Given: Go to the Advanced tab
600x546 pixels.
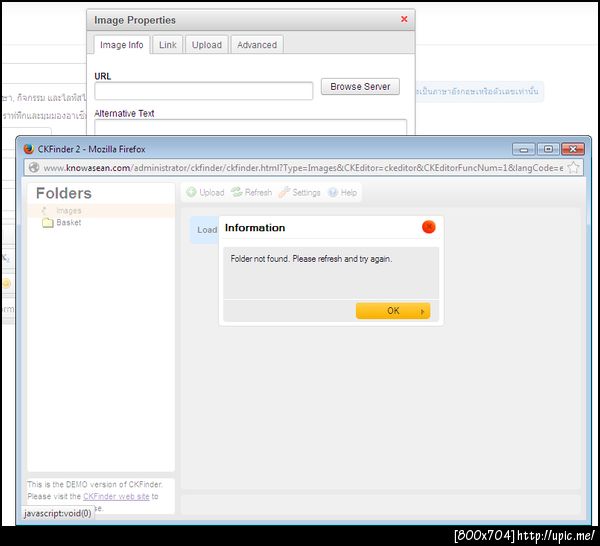Looking at the screenshot, I should 257,45.
